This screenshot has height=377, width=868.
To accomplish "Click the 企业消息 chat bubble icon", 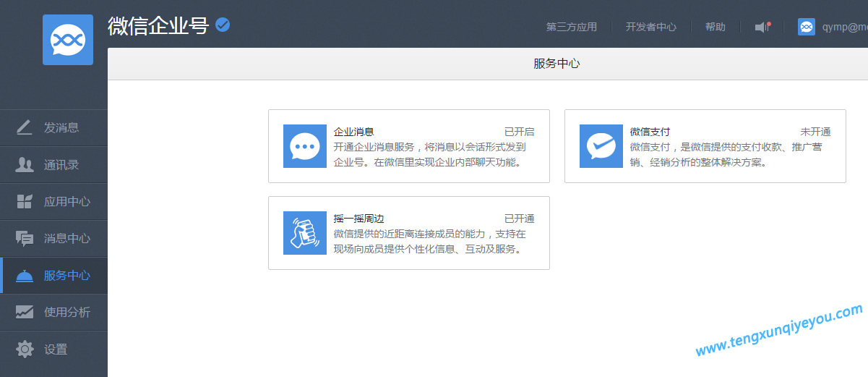I will [305, 146].
